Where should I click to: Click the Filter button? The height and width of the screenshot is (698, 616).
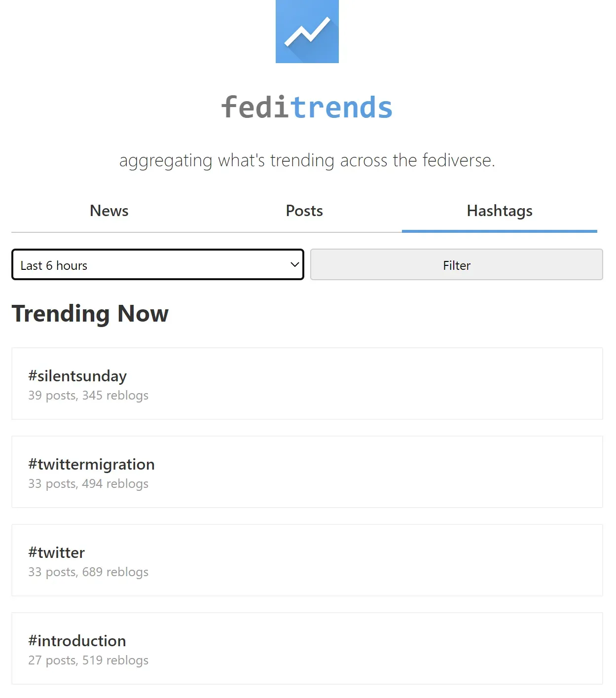pos(457,264)
